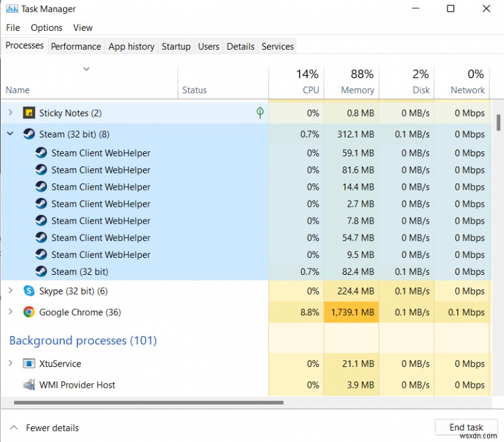Switch to the Startup tab
The height and width of the screenshot is (442, 504).
(x=176, y=46)
